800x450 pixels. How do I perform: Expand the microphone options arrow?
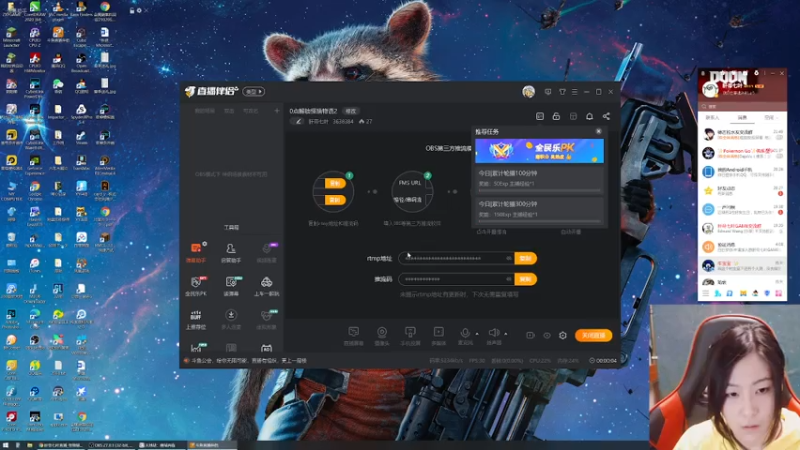[x=477, y=334]
